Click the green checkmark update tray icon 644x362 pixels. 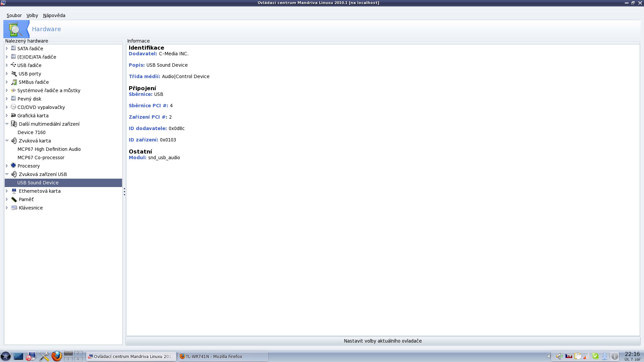coord(595,356)
